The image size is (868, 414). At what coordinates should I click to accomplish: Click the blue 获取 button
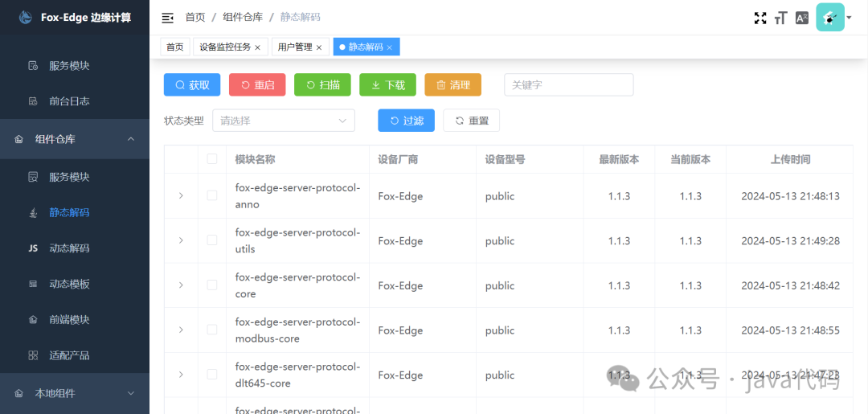click(x=192, y=84)
